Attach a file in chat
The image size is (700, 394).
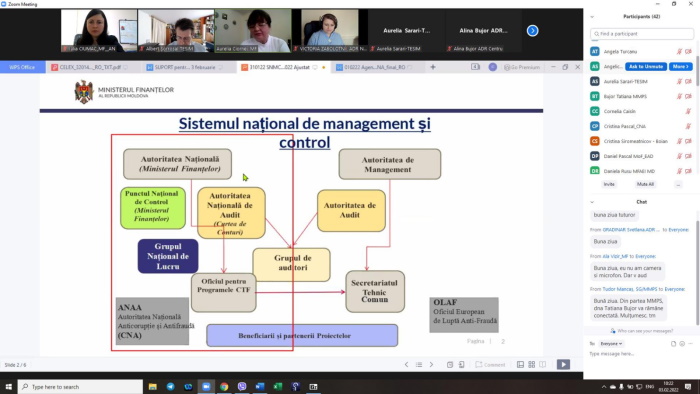[673, 344]
